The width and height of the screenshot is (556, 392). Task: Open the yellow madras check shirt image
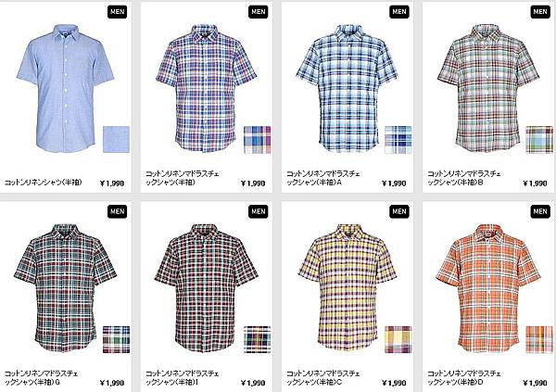point(347,287)
